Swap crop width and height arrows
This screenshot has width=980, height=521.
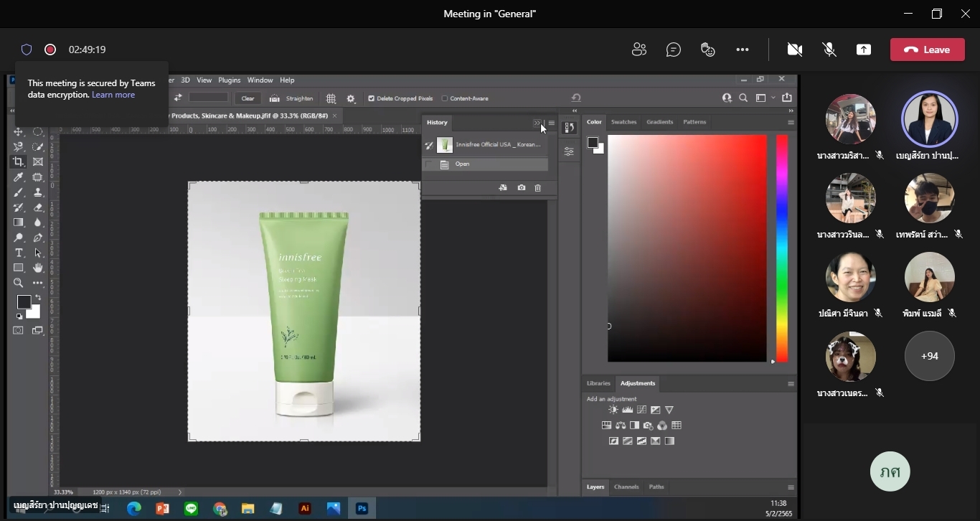[x=178, y=98]
